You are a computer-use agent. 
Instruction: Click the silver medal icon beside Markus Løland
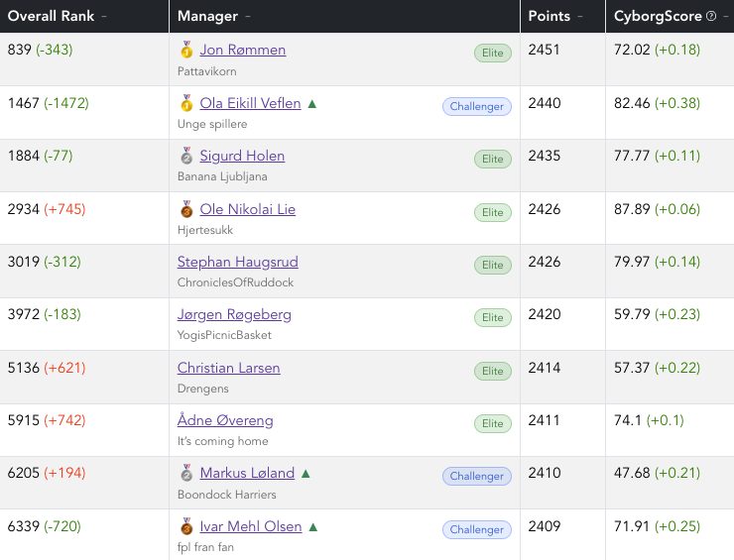click(x=186, y=473)
